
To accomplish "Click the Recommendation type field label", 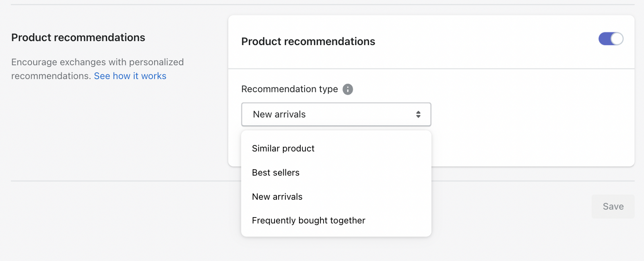I will [289, 89].
